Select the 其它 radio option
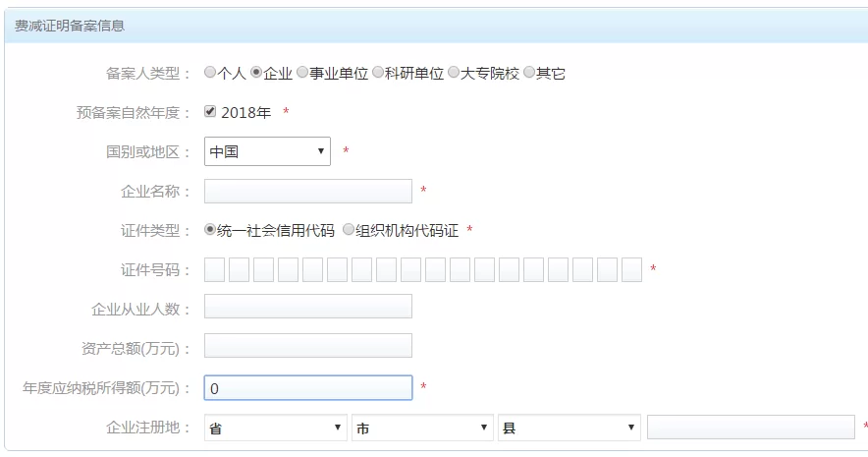The height and width of the screenshot is (457, 868). pos(529,72)
